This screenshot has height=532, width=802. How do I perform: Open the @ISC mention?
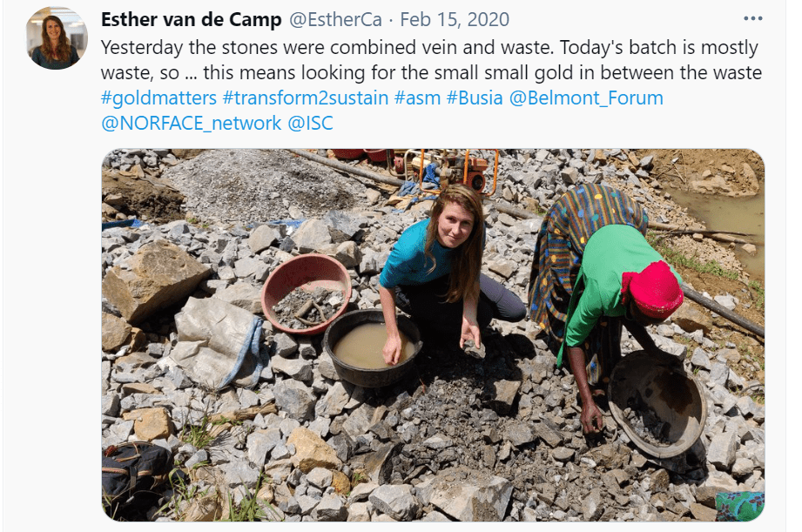point(311,123)
